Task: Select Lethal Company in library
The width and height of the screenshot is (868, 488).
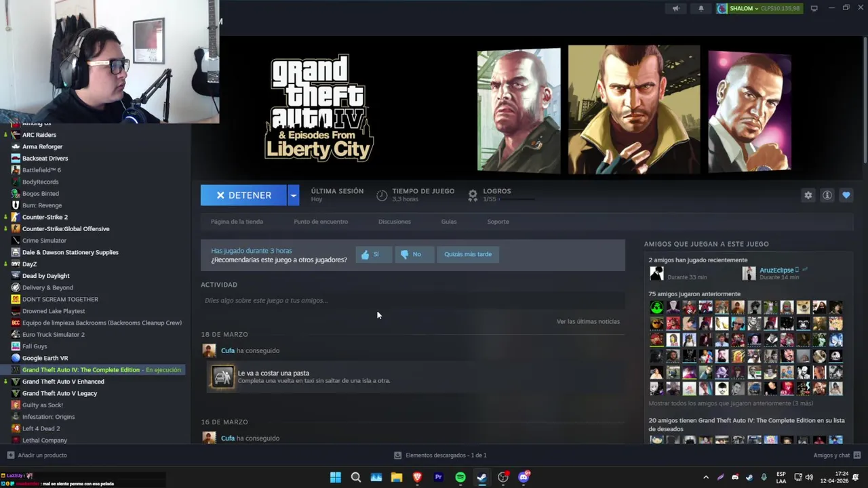Action: point(45,440)
